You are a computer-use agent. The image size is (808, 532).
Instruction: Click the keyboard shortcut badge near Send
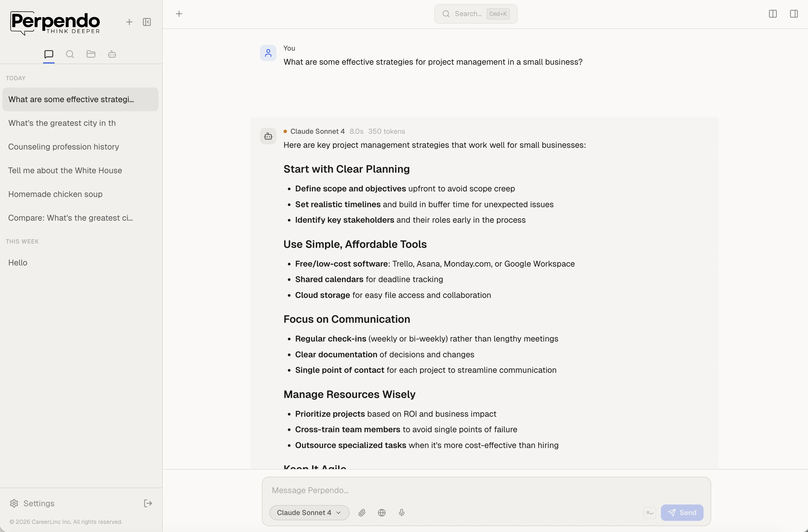tap(649, 513)
